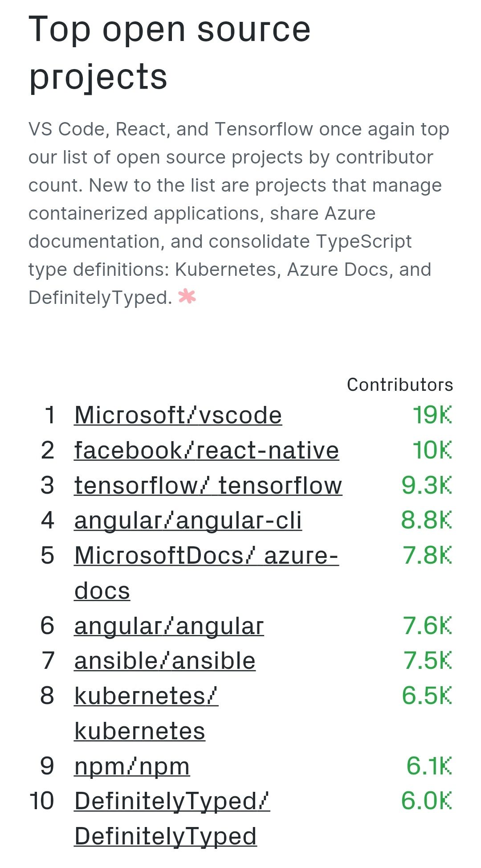481x868 pixels.
Task: Open the angular/angular-cli link
Action: pyautogui.click(x=188, y=520)
